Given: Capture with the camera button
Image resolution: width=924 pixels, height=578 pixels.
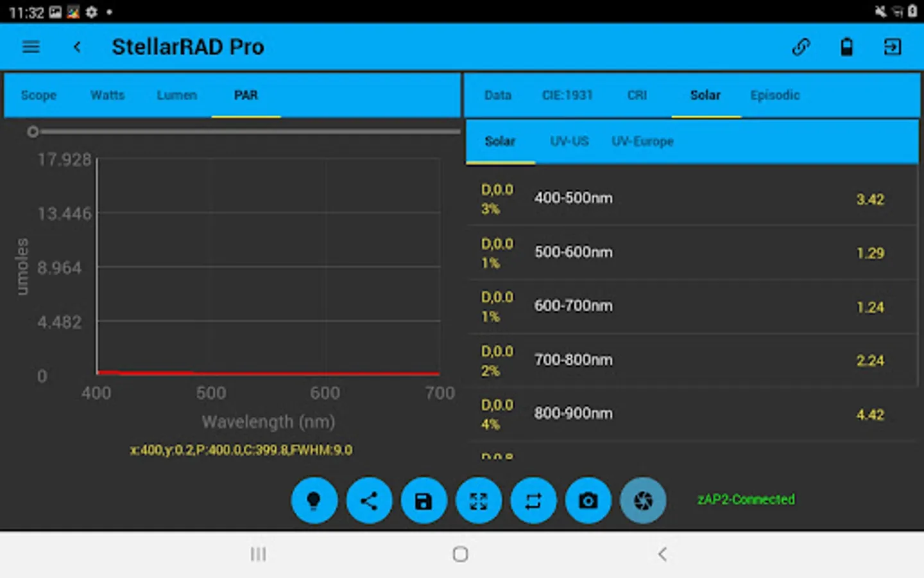Looking at the screenshot, I should (x=588, y=500).
